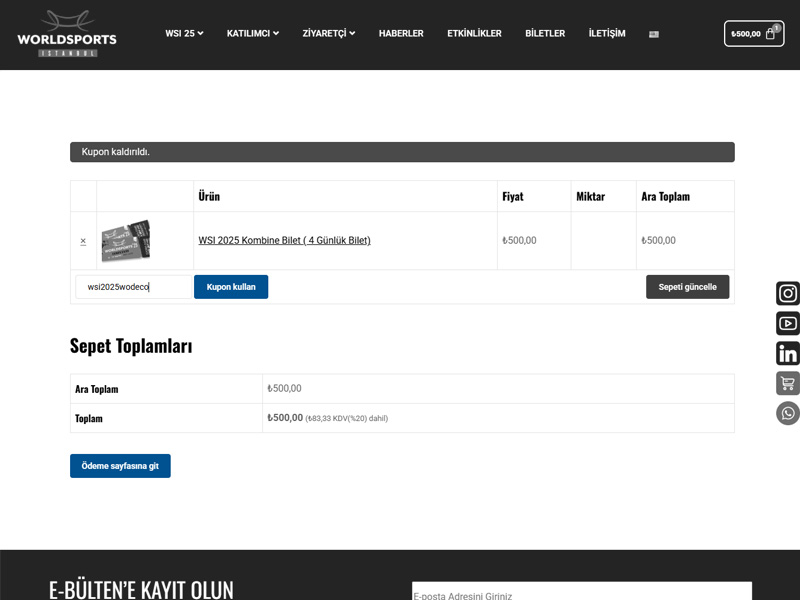Screen dimensions: 800x600
Task: Click the WorldSports Istanbul logo
Action: pos(67,34)
